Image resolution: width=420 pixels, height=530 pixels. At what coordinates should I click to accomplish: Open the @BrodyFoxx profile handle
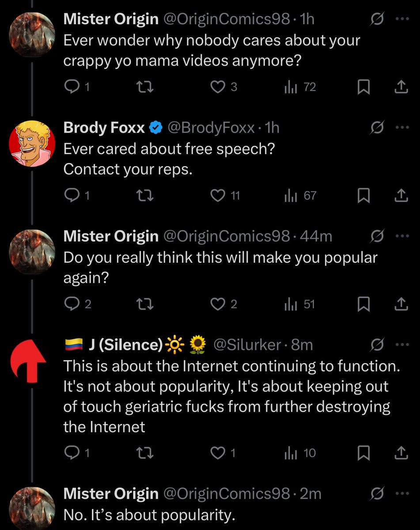210,128
